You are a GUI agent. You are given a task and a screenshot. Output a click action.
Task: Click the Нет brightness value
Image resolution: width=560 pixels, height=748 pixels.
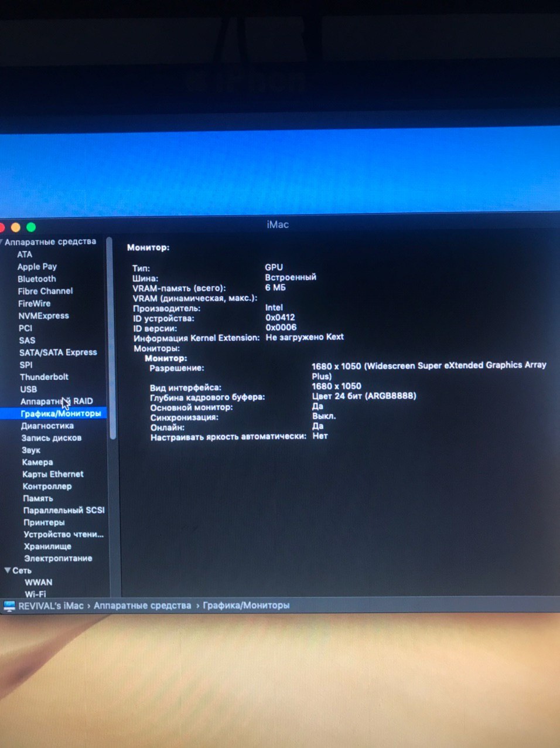[320, 436]
